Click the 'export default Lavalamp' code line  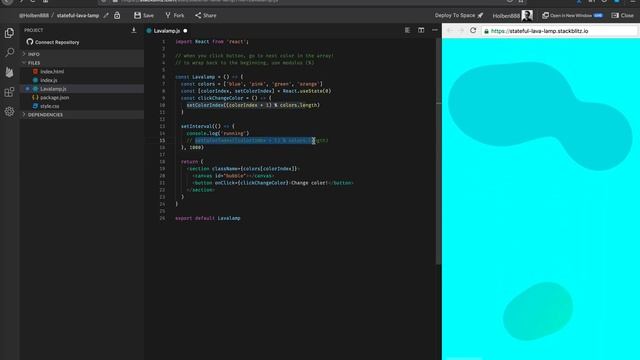pyautogui.click(x=208, y=218)
